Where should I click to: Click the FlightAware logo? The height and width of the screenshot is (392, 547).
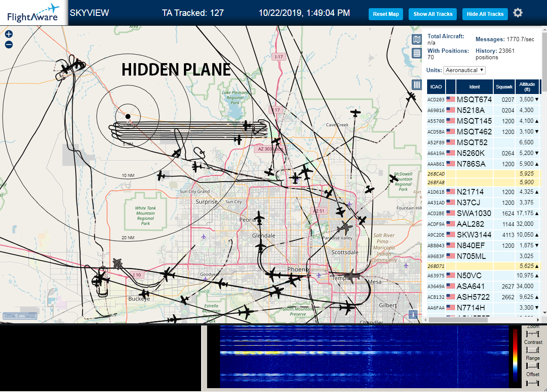(x=33, y=13)
